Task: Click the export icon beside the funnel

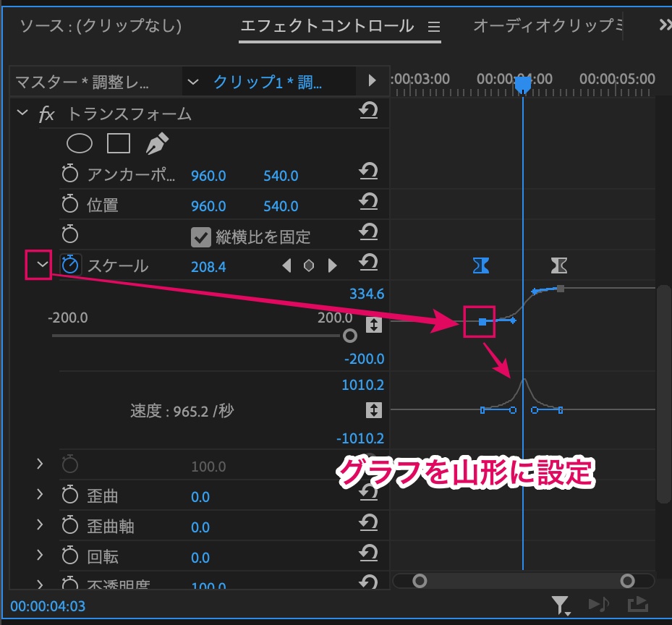Action: click(x=638, y=605)
